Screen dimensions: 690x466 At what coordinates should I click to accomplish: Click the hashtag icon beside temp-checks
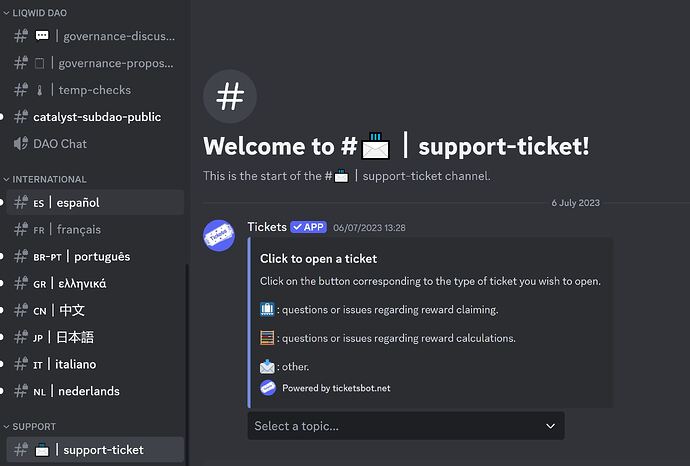click(x=21, y=90)
